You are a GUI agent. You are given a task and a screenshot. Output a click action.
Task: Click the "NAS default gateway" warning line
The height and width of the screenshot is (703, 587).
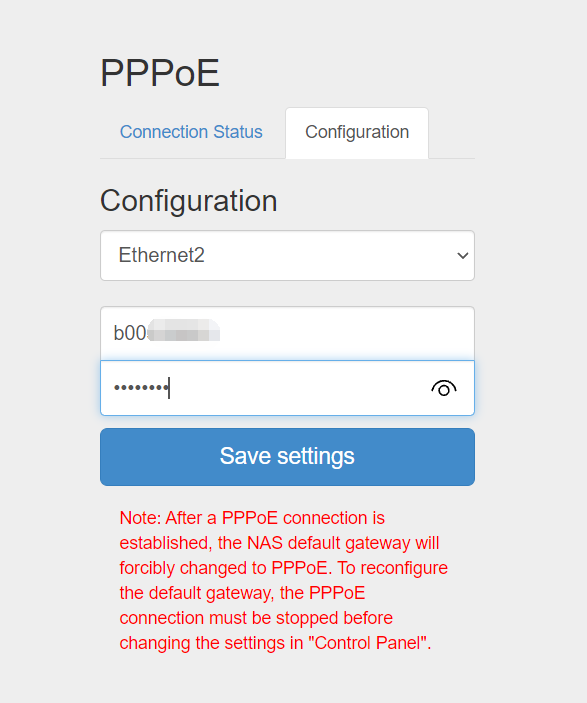coord(279,543)
